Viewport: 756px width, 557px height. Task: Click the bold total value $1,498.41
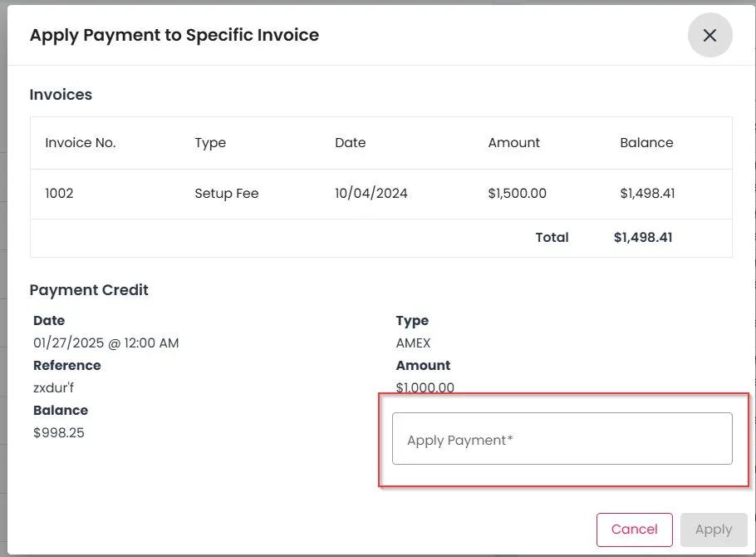tap(643, 238)
